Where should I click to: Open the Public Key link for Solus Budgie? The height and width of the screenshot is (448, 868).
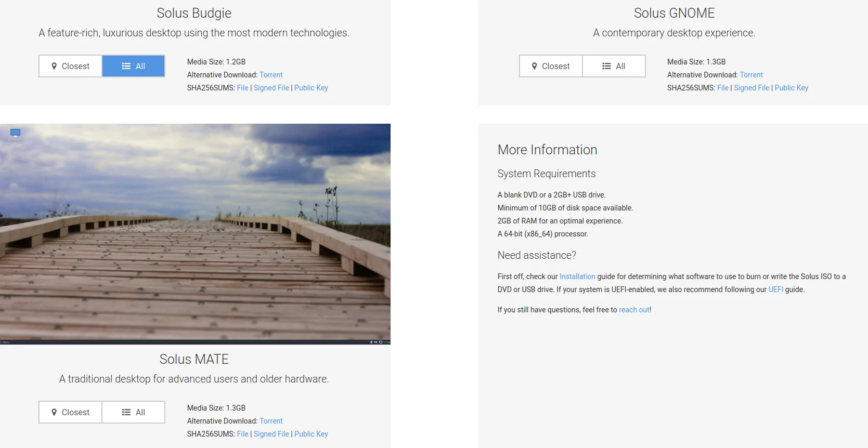tap(311, 88)
